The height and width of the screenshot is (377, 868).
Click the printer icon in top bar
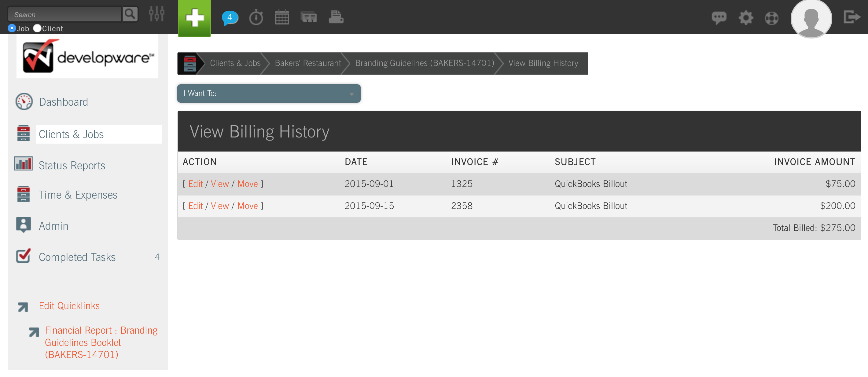click(336, 17)
